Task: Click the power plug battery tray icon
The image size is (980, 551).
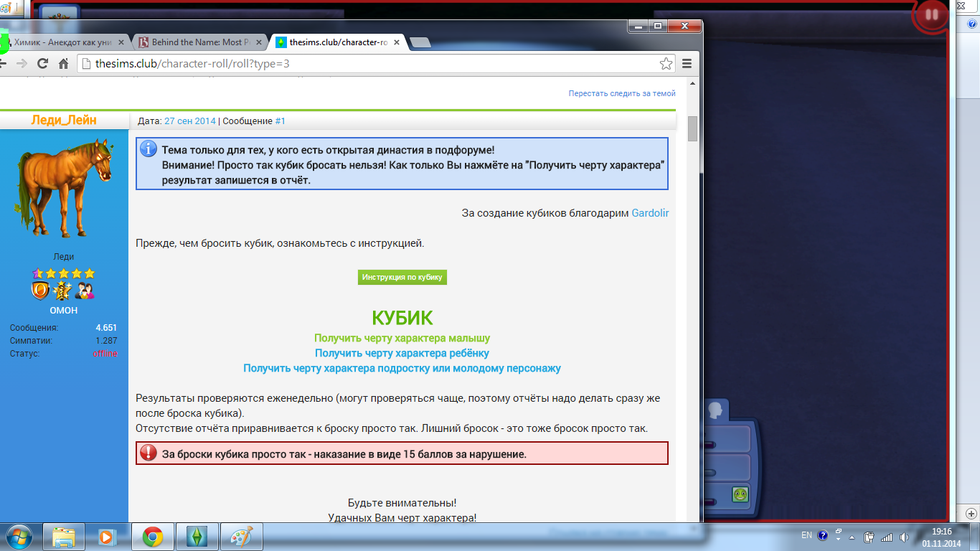Action: point(870,536)
